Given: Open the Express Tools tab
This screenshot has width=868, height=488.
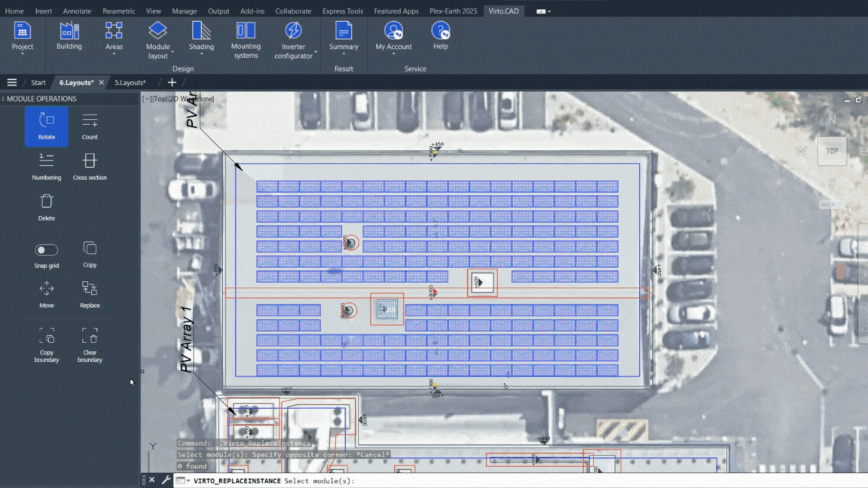Looking at the screenshot, I should pyautogui.click(x=343, y=11).
